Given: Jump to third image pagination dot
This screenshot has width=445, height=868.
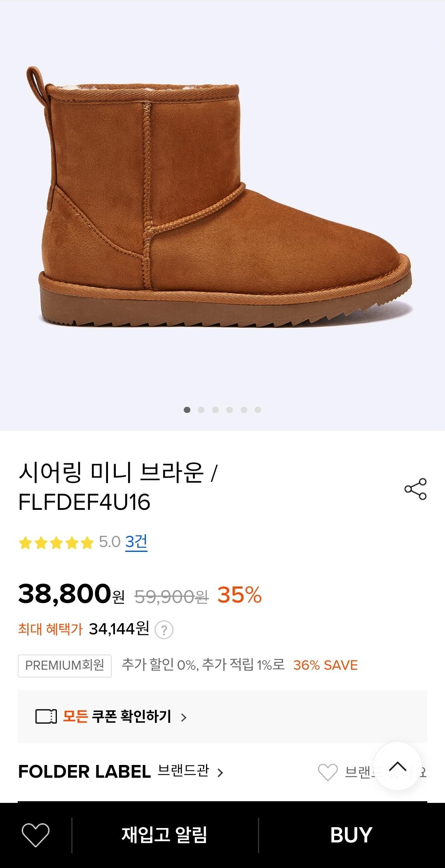Looking at the screenshot, I should pyautogui.click(x=215, y=410).
